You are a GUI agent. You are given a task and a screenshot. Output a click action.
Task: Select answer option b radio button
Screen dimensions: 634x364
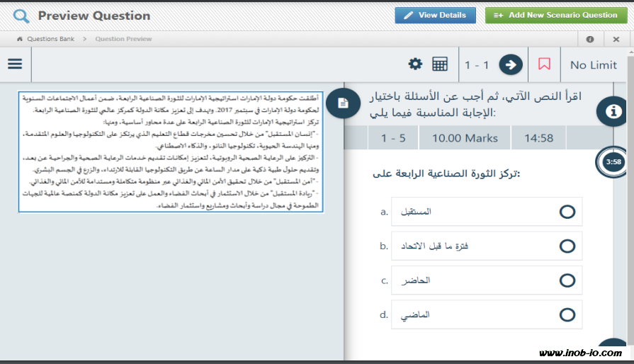click(567, 246)
